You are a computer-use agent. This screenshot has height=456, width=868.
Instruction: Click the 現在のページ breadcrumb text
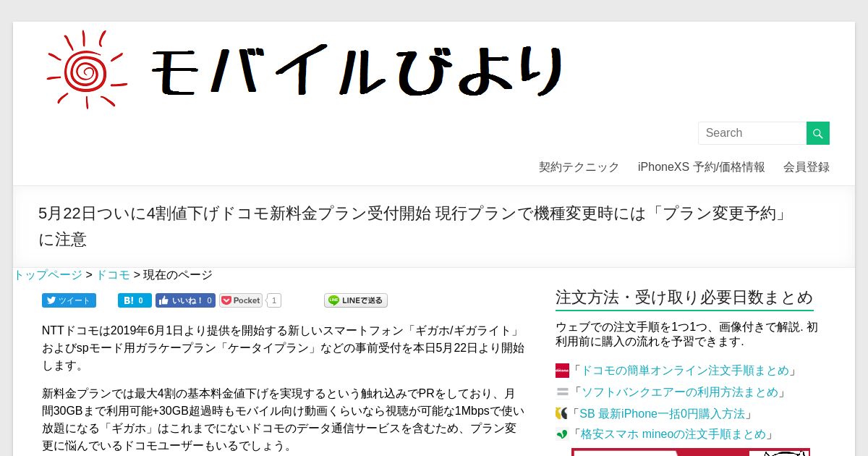[178, 275]
